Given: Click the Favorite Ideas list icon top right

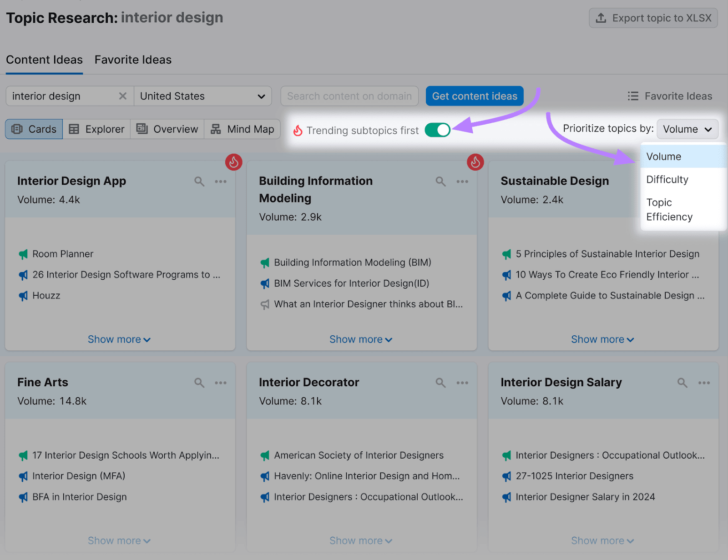Looking at the screenshot, I should pos(633,96).
